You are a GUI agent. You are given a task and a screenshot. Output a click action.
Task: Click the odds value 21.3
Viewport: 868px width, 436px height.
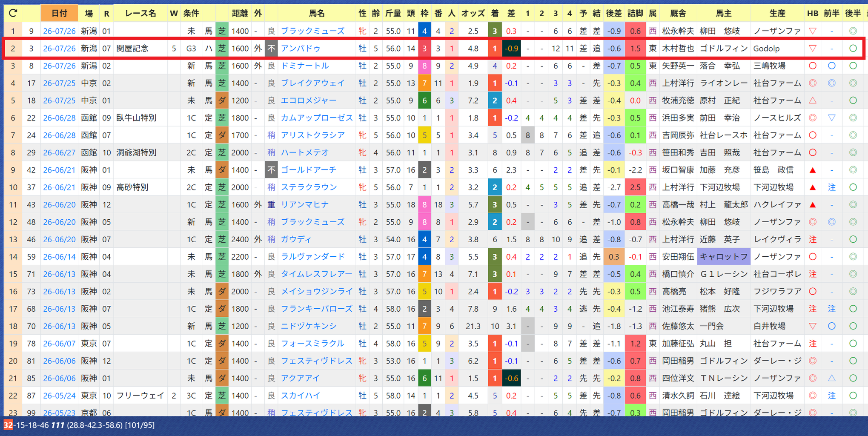[473, 326]
